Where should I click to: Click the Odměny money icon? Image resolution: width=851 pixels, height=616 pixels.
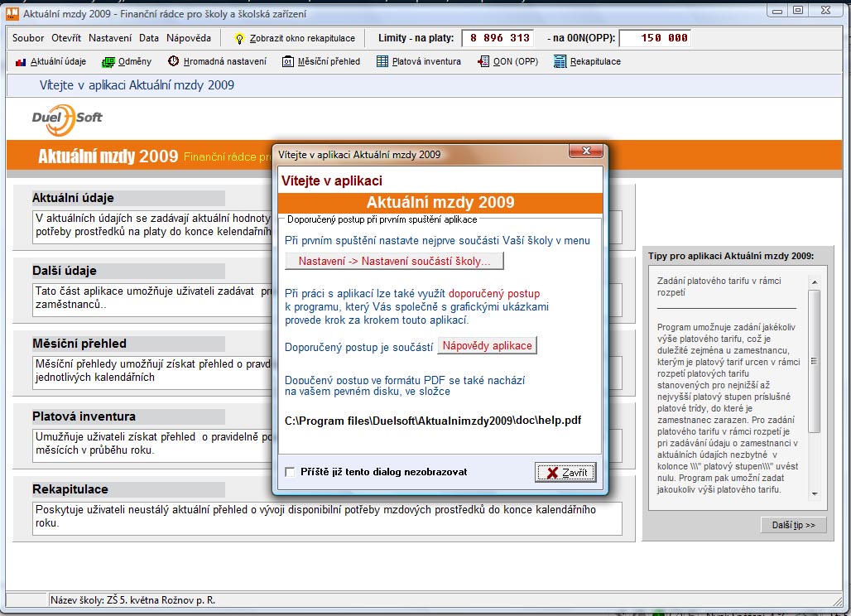point(108,62)
